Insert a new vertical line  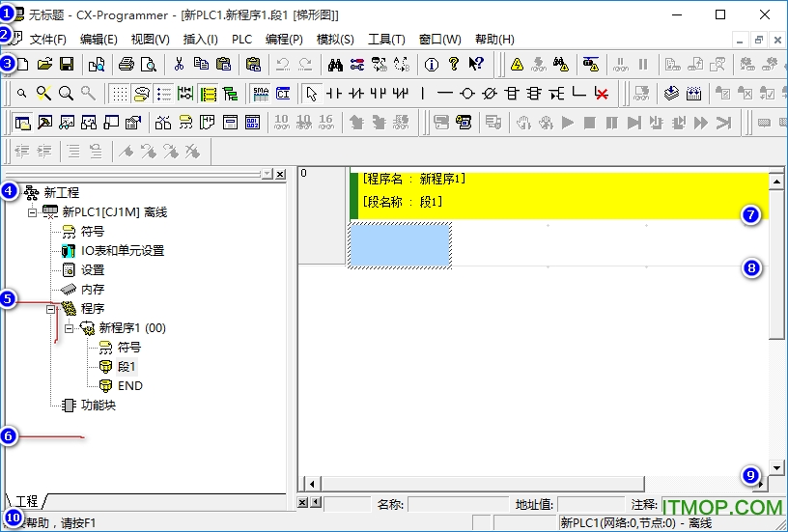pos(423,94)
